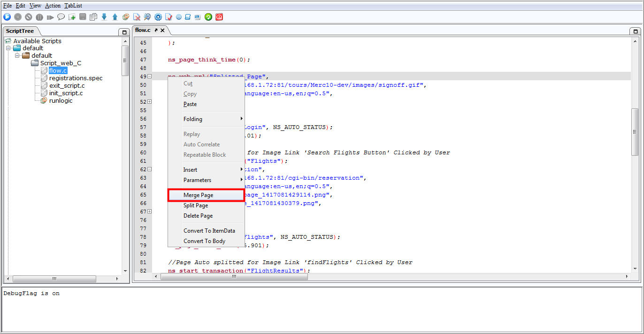Click the editor vertical scrollbar thumb
The height and width of the screenshot is (334, 644).
point(635,132)
